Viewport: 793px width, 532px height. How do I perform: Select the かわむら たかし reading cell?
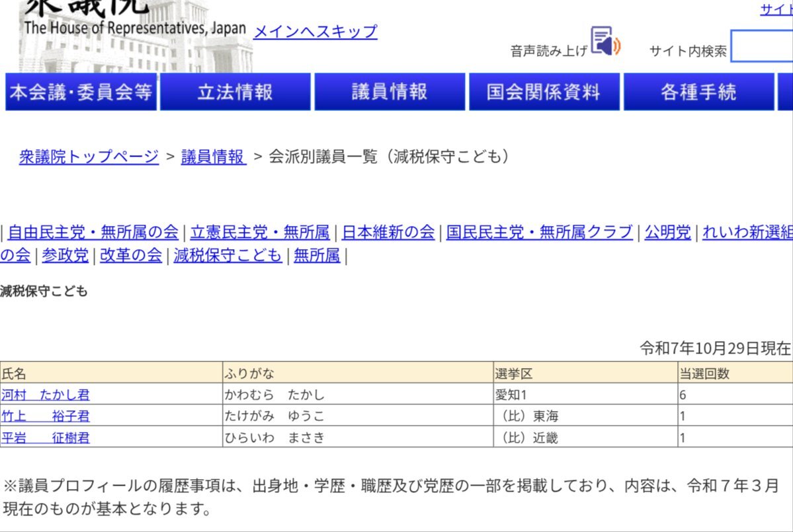(x=358, y=394)
